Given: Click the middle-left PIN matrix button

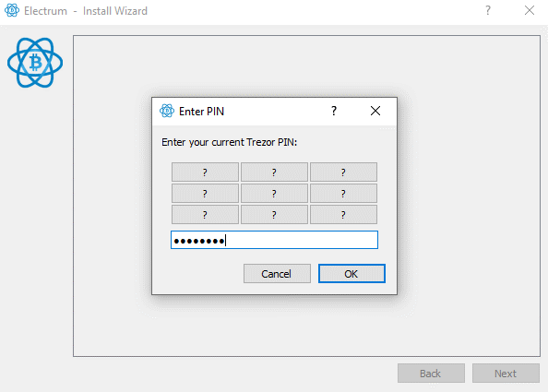Looking at the screenshot, I should tap(205, 193).
